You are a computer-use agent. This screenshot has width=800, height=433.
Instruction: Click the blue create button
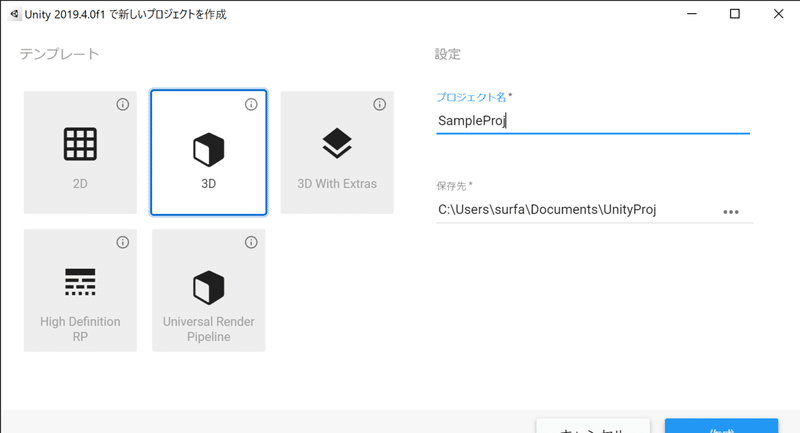pyautogui.click(x=721, y=426)
